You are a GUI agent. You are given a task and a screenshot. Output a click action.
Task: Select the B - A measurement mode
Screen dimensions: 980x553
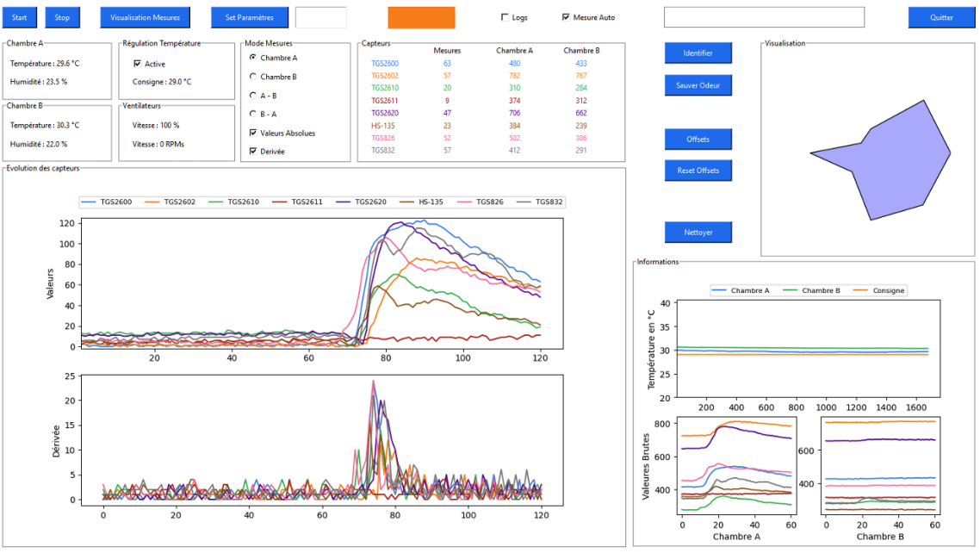tap(252, 114)
